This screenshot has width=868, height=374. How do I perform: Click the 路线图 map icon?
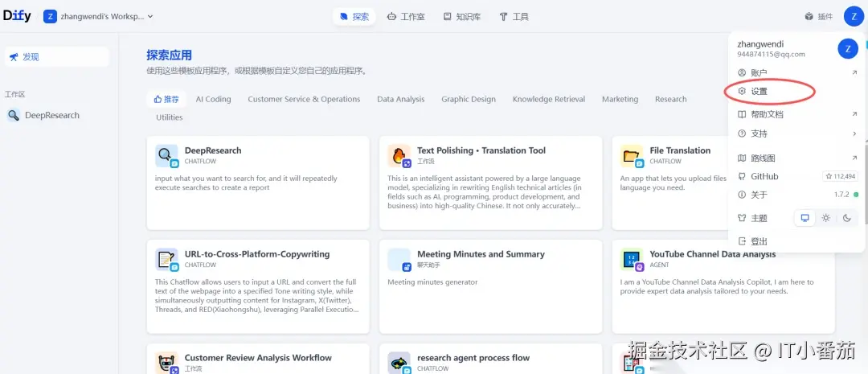pos(743,158)
